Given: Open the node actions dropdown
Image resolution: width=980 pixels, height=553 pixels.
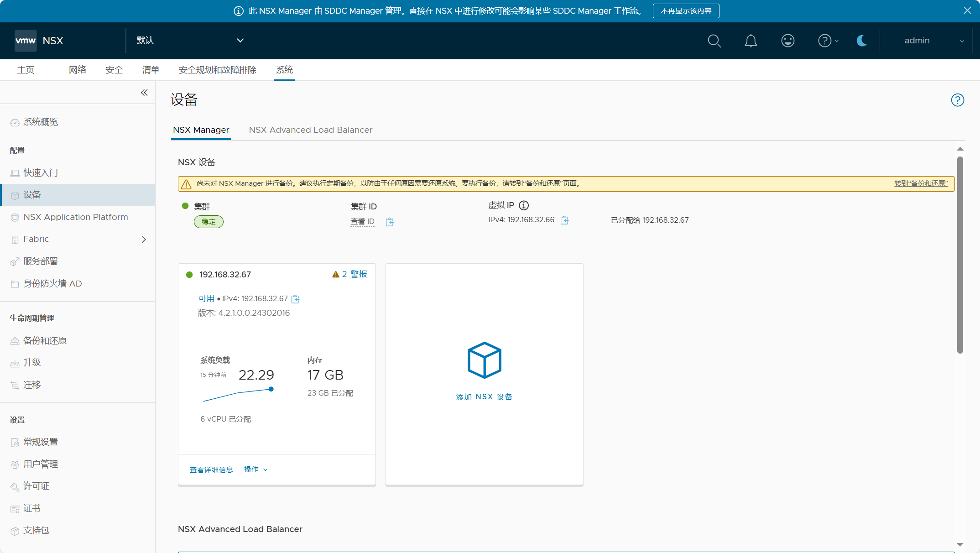Looking at the screenshot, I should (x=255, y=470).
